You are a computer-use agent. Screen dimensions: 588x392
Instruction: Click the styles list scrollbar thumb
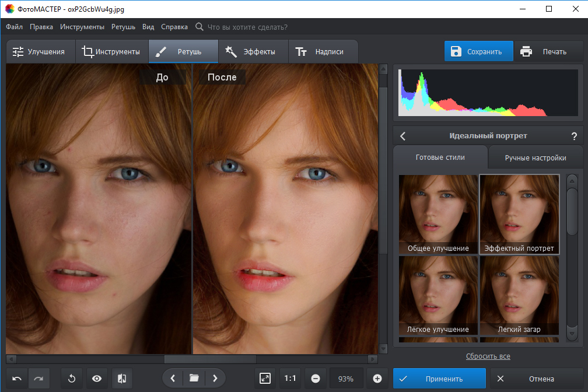point(572,212)
